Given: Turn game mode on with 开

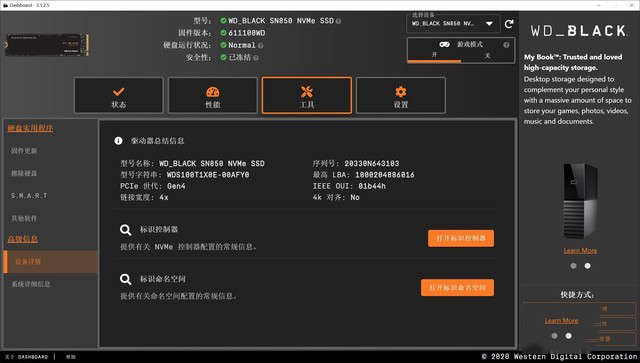Looking at the screenshot, I should click(x=434, y=55).
